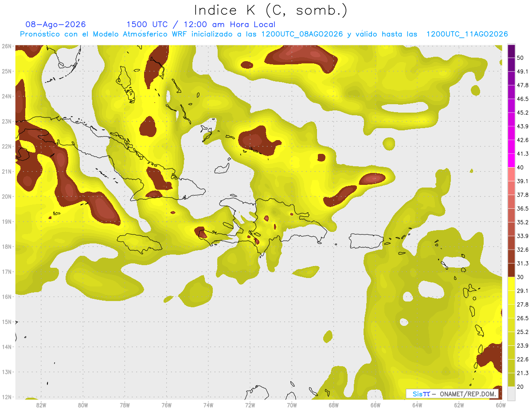Screen dimensions: 532x411
Task: Click the 1500 UTC time label
Action: click(x=147, y=24)
